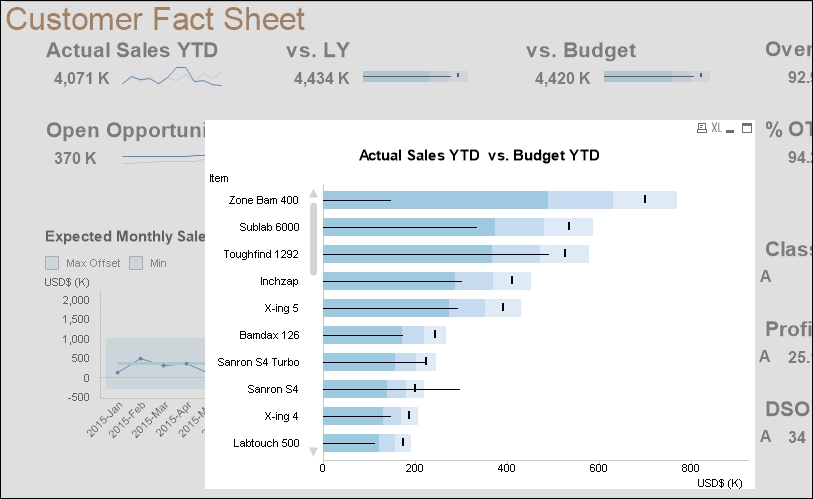Click the Customer Fact Sheet title
The width and height of the screenshot is (813, 499).
coord(156,20)
